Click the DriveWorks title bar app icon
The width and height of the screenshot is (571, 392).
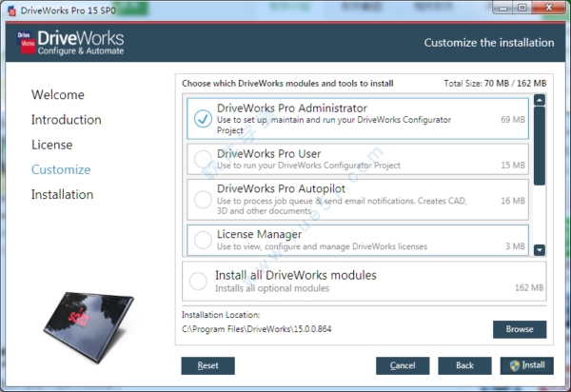[x=12, y=10]
